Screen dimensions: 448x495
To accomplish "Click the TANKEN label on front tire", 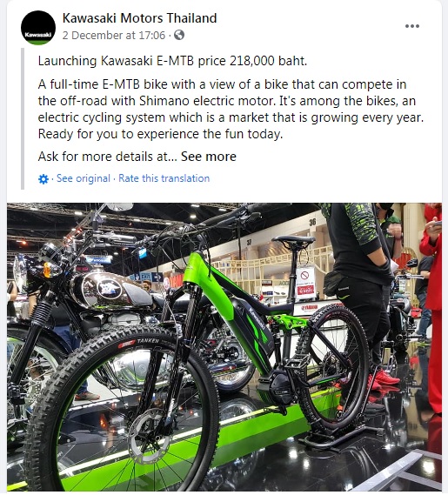I will pos(148,341).
